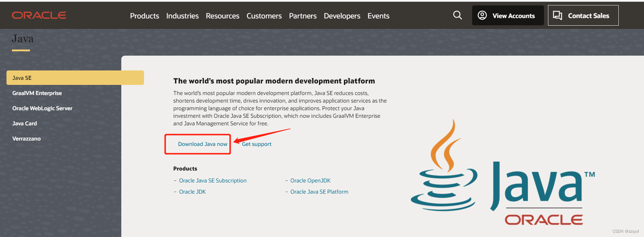644x237 pixels.
Task: Open the search magnifier icon
Action: click(x=457, y=15)
